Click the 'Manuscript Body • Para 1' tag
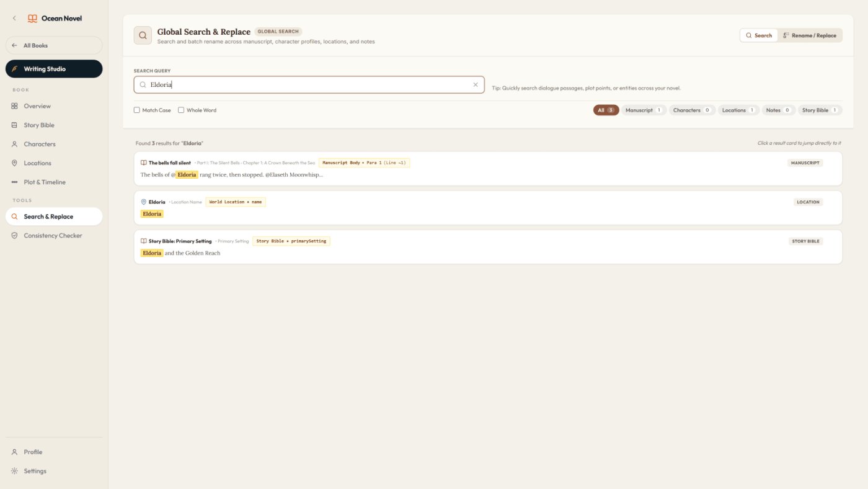Screen dimensions: 868x489 [364, 163]
